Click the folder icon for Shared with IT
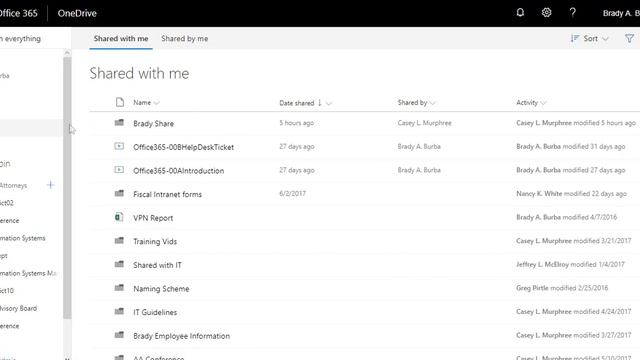This screenshot has height=360, width=640. [119, 264]
